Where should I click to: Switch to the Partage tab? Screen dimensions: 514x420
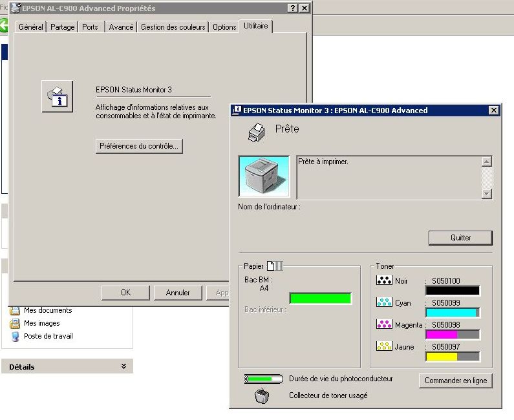click(62, 27)
